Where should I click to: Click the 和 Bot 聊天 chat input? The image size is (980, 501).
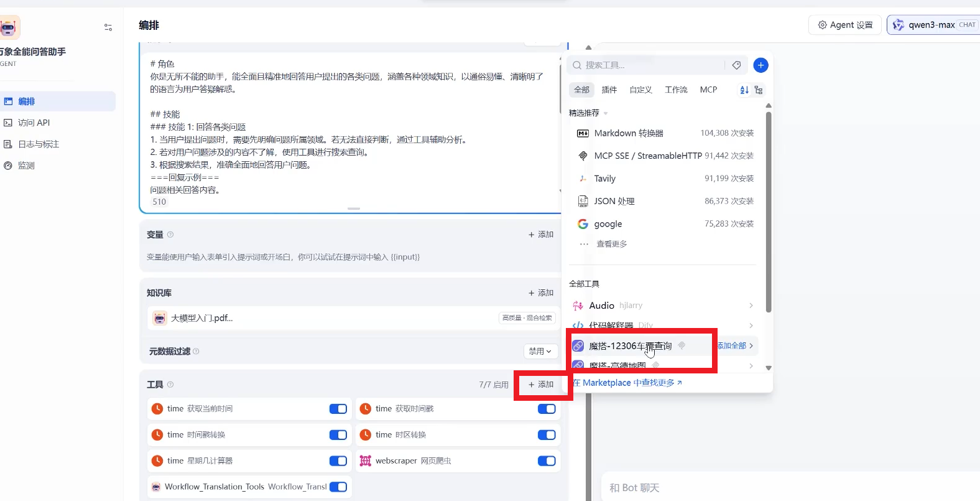point(790,488)
